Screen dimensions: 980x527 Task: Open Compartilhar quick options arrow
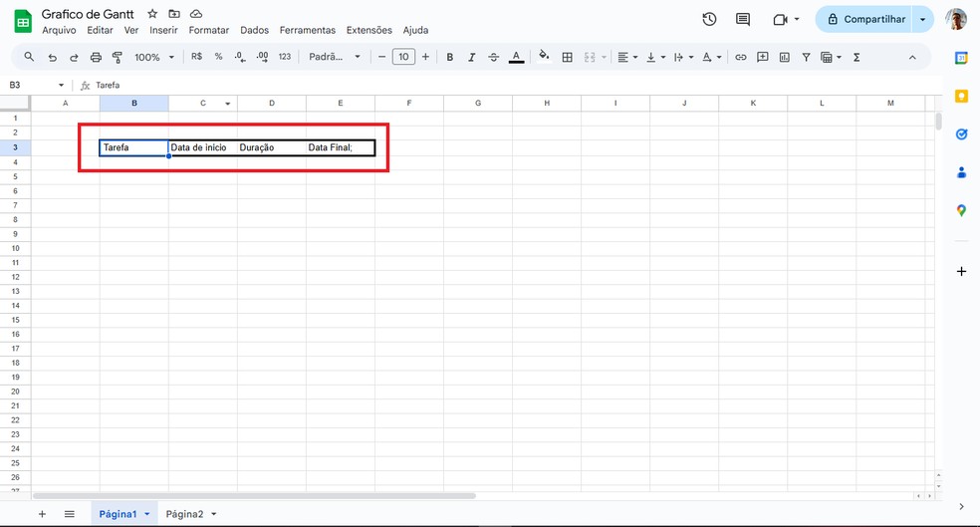(x=923, y=19)
